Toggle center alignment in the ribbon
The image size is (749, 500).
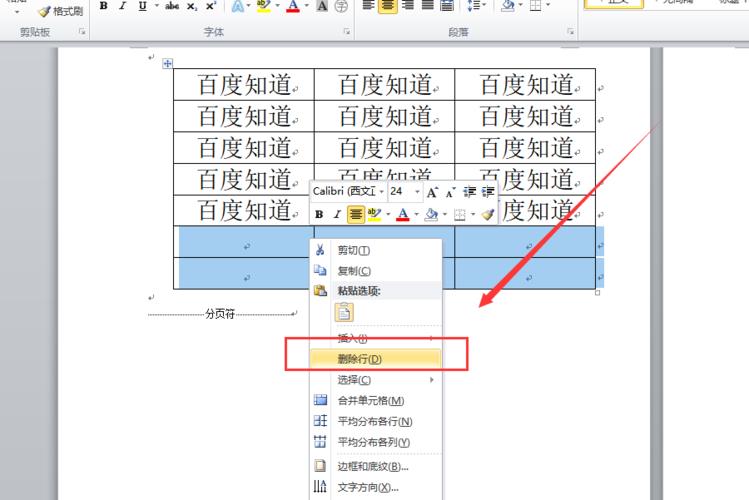click(388, 6)
